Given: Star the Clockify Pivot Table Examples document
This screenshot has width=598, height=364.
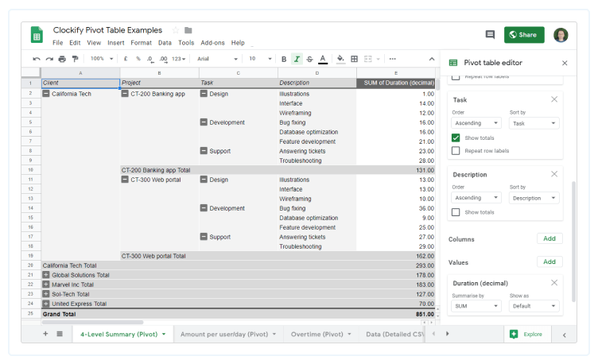Looking at the screenshot, I should click(176, 30).
